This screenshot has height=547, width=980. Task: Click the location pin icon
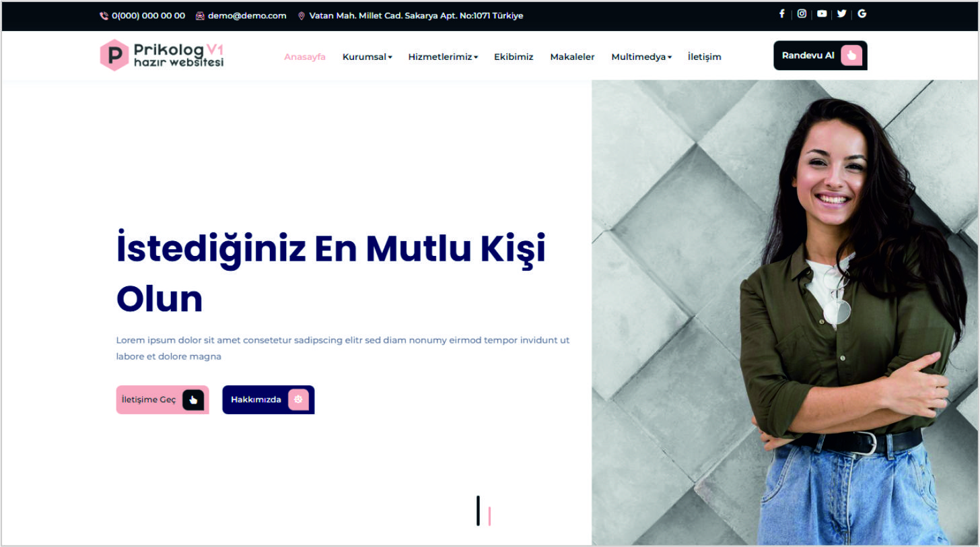coord(302,15)
